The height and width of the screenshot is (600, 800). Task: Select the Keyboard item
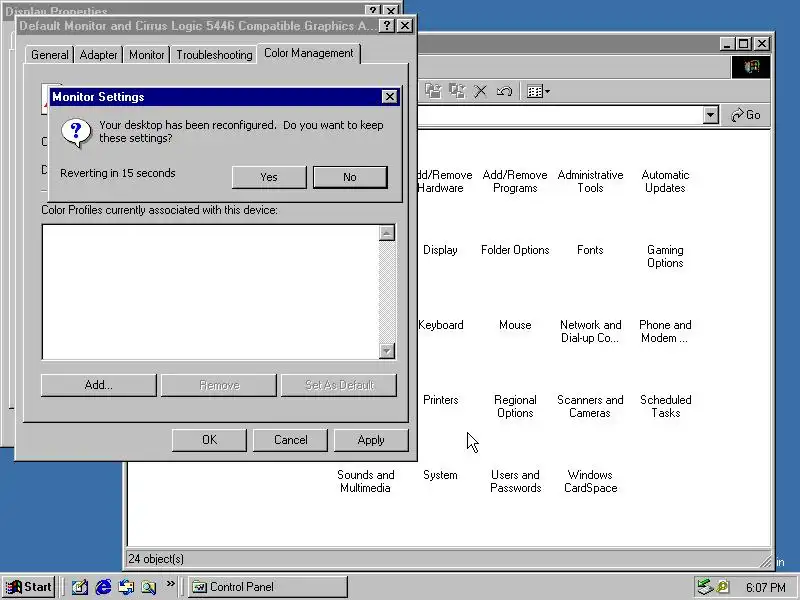click(440, 325)
